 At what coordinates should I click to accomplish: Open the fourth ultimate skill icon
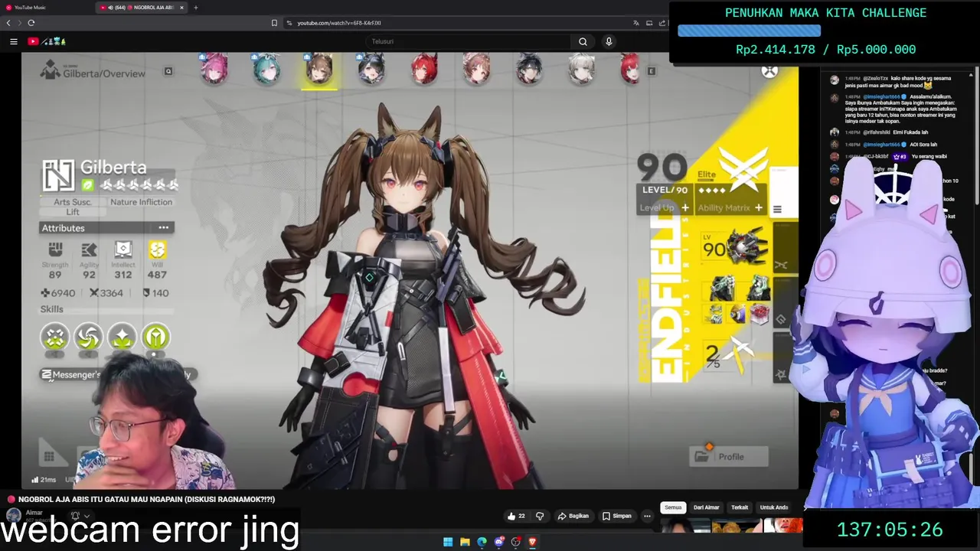pyautogui.click(x=155, y=337)
